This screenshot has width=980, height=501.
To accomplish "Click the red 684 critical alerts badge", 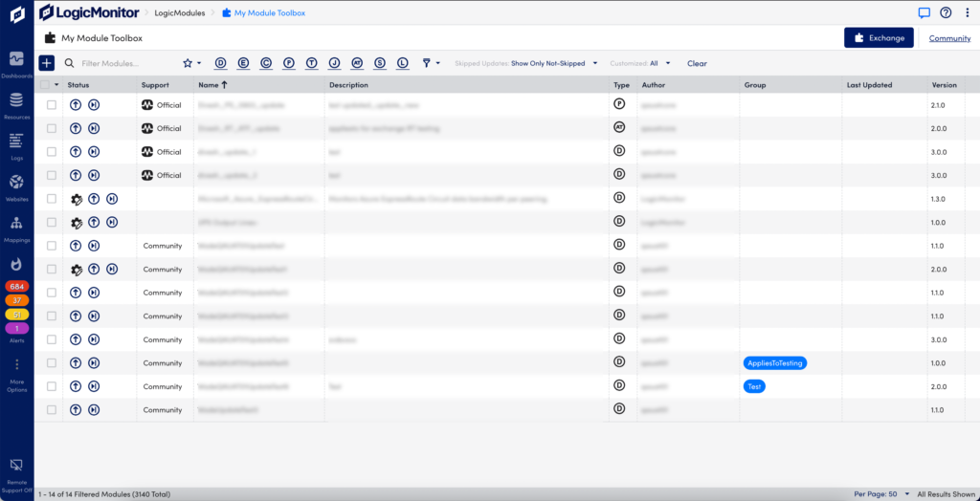I will (17, 286).
